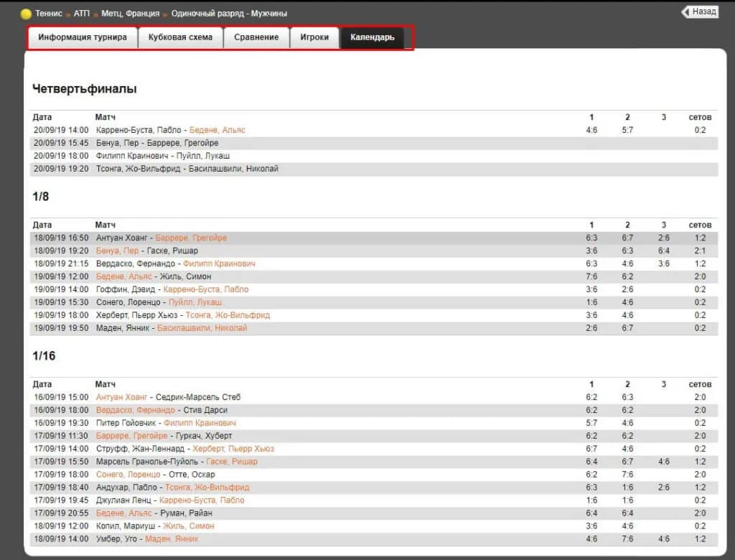
Task: Open the Метц, Франция breadcrumb
Action: [131, 14]
